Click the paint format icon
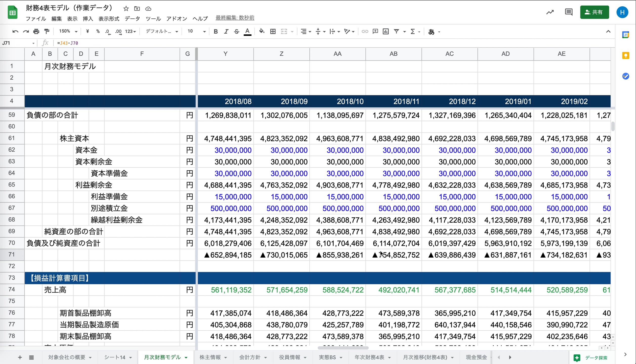 click(47, 31)
